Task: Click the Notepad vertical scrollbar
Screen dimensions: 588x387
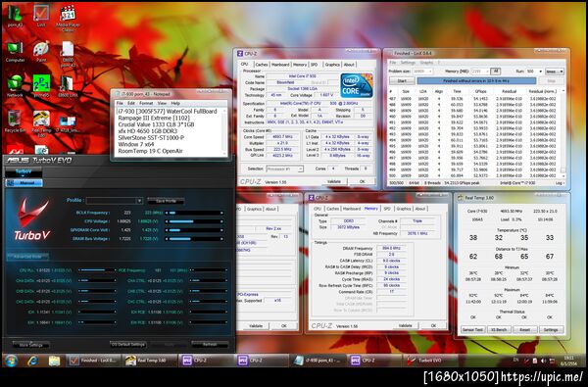Action: (224, 131)
